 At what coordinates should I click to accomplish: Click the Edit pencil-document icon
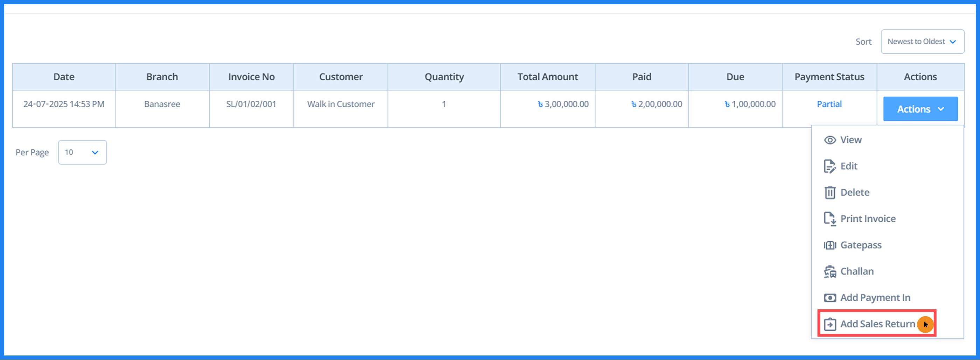[830, 166]
